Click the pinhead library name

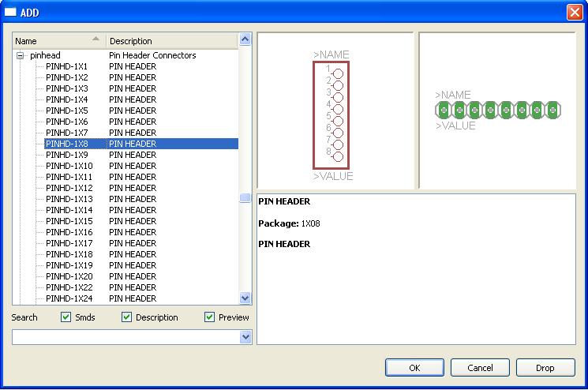point(45,55)
